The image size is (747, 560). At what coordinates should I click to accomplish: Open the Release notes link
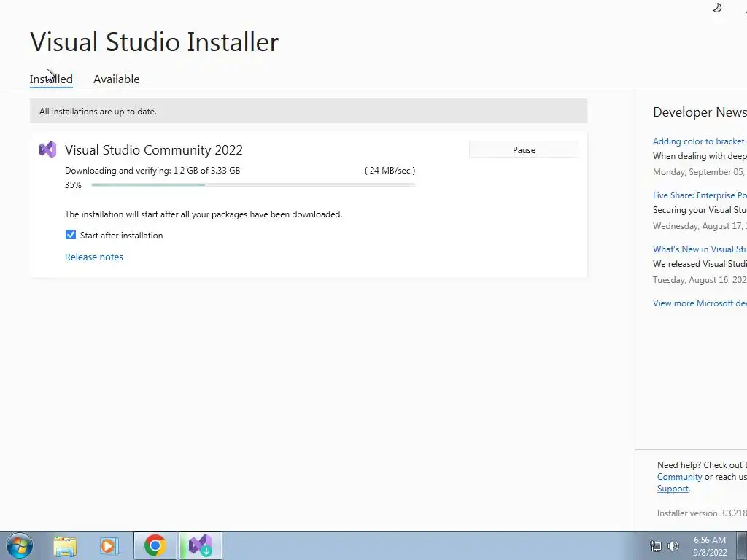(94, 257)
